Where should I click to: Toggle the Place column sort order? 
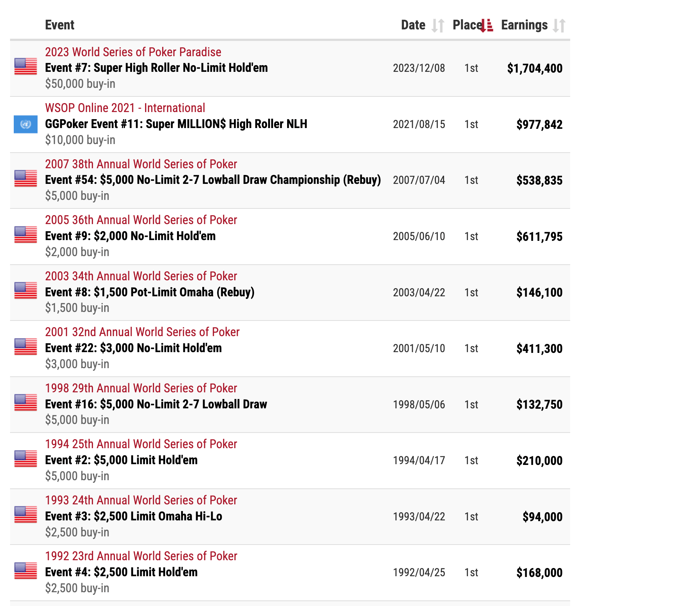tap(487, 26)
